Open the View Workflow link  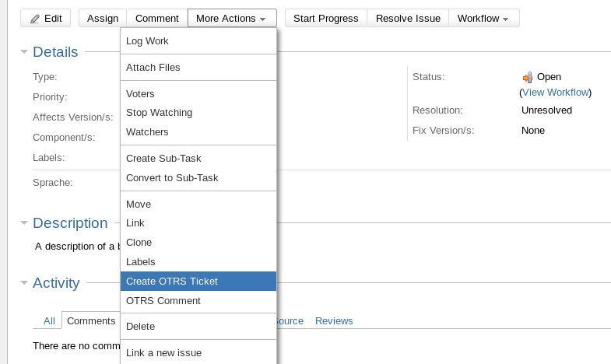coord(556,92)
